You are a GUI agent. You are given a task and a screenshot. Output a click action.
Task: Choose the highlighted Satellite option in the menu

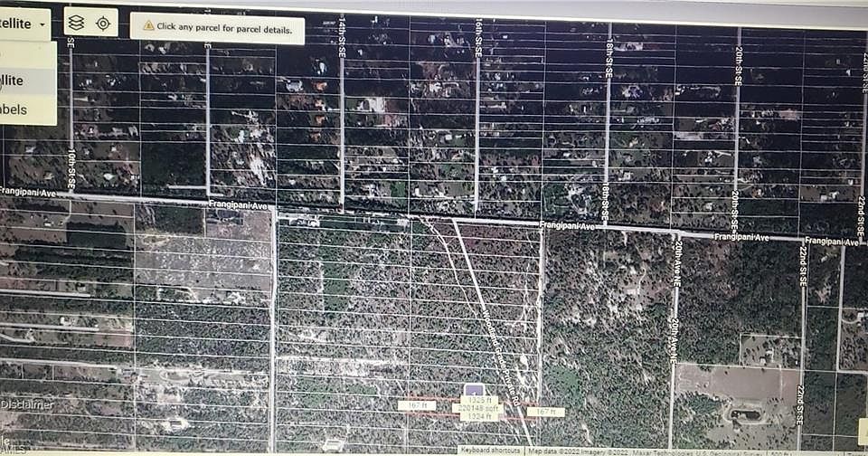point(28,81)
